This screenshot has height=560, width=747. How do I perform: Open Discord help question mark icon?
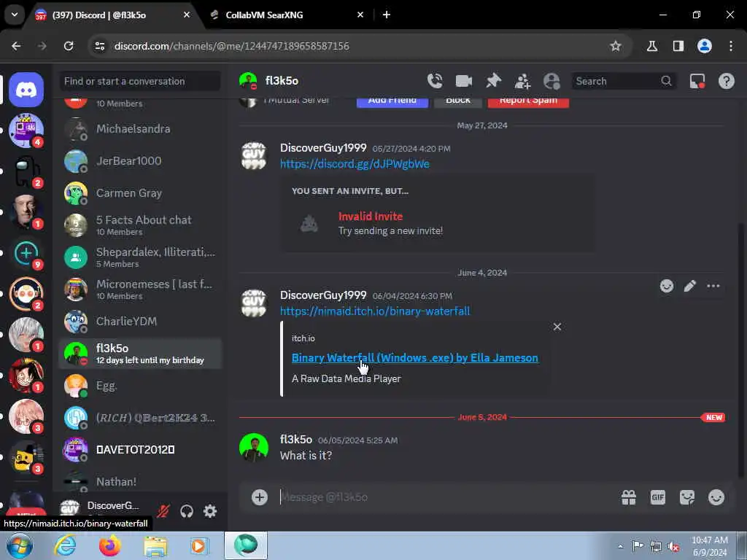tap(726, 81)
